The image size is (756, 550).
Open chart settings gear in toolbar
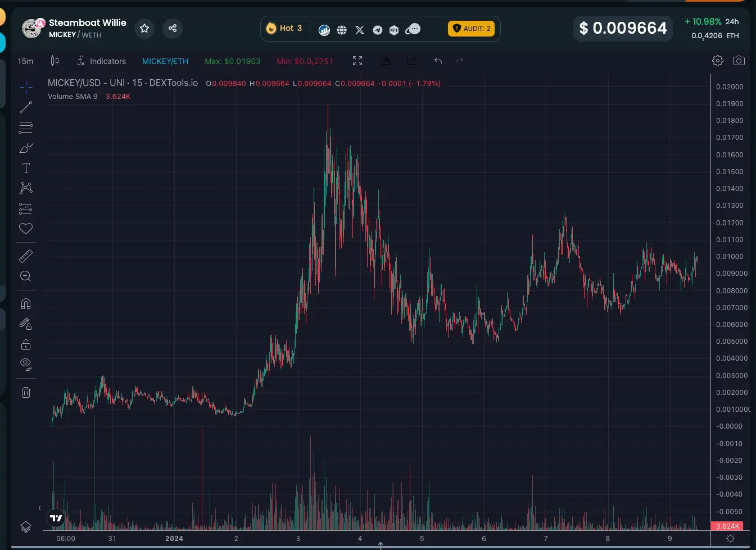pyautogui.click(x=718, y=61)
